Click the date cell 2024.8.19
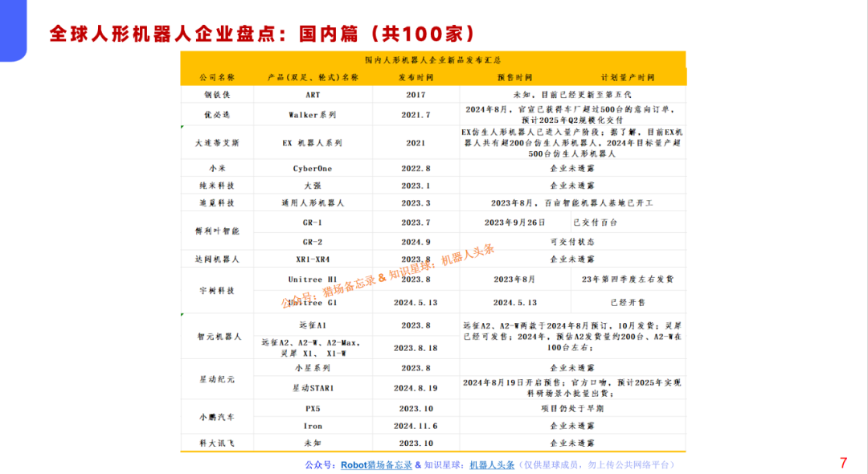 [x=416, y=388]
